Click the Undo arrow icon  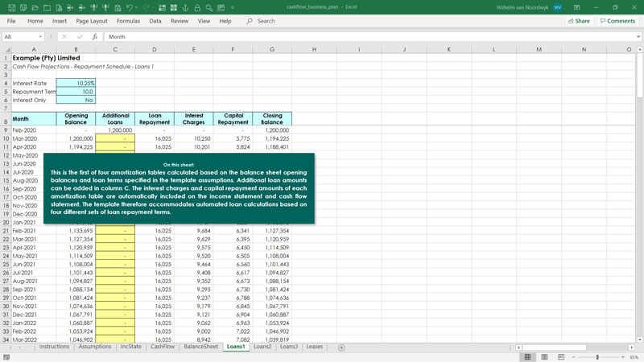(x=130, y=7)
